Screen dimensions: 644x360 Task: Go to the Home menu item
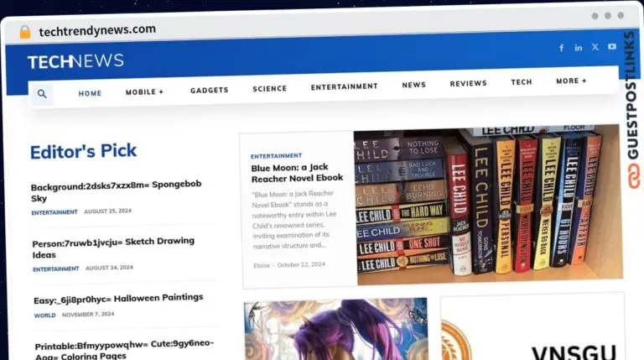[x=90, y=93]
